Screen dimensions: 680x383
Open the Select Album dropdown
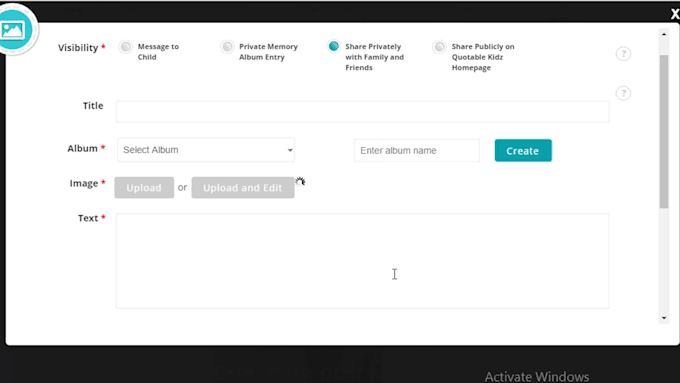point(206,150)
